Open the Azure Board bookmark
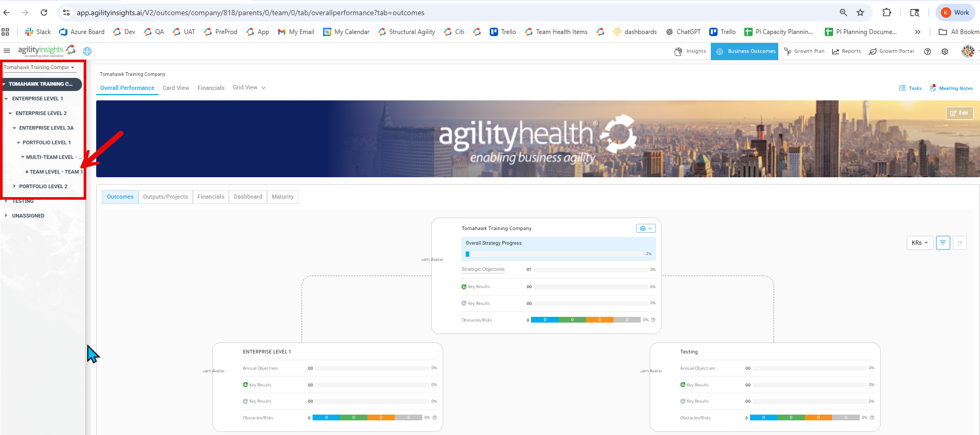The image size is (980, 435). pos(82,32)
